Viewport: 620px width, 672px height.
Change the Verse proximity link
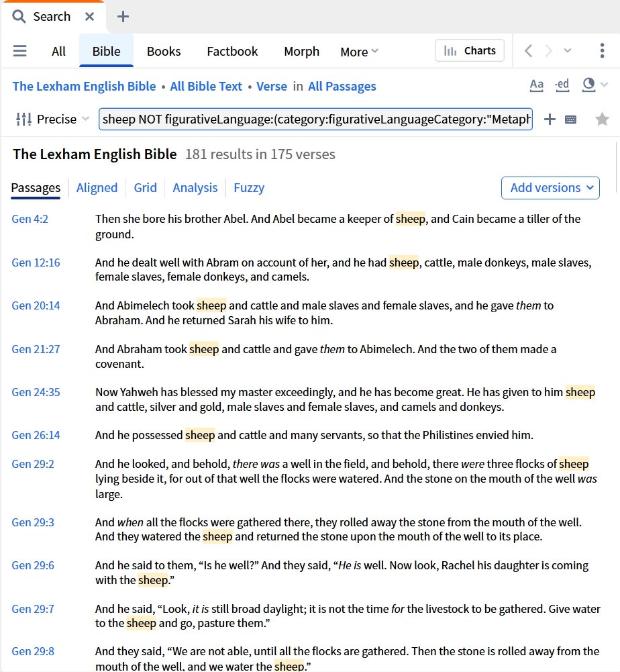[x=272, y=86]
